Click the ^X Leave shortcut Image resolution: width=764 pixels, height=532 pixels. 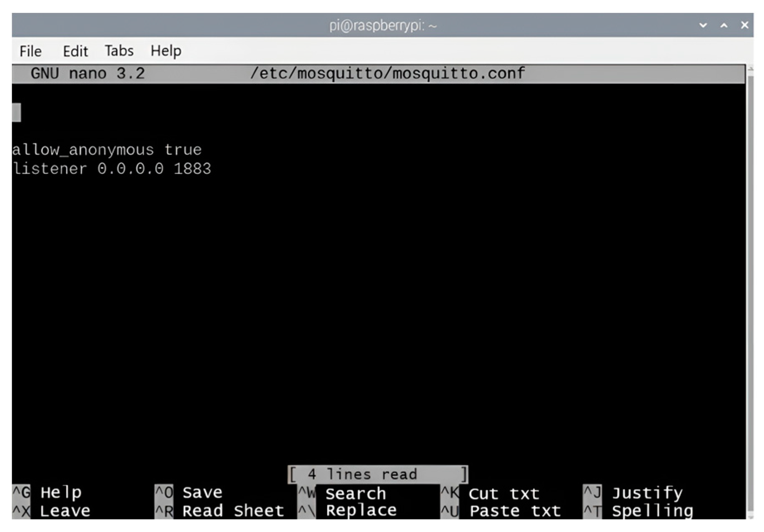point(51,511)
